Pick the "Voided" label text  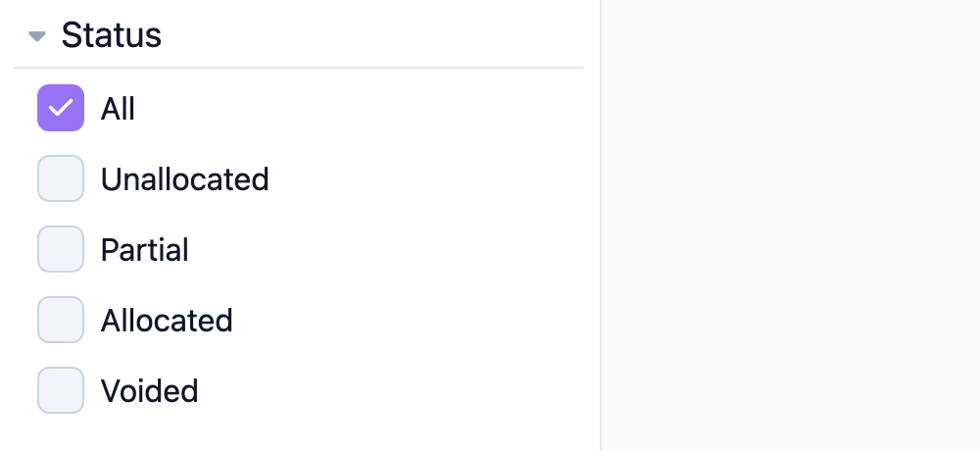[149, 391]
